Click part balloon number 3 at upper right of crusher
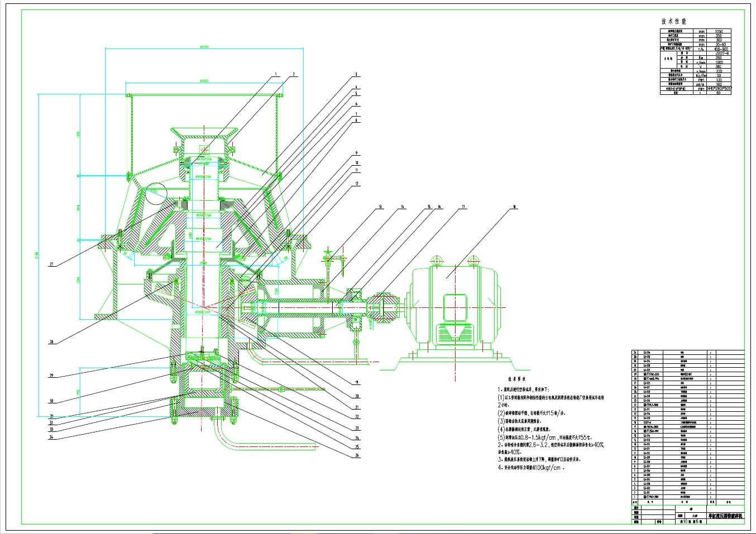The width and height of the screenshot is (756, 534). coord(356,74)
